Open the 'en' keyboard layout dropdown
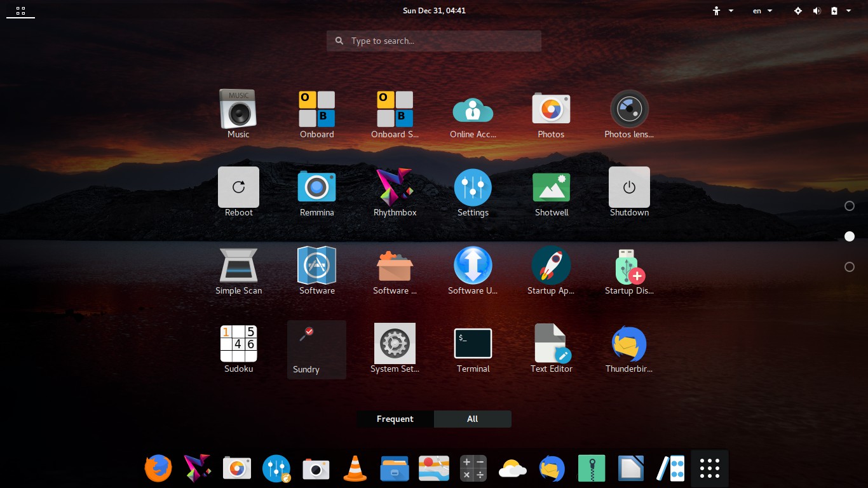Viewport: 868px width, 488px height. click(x=763, y=11)
